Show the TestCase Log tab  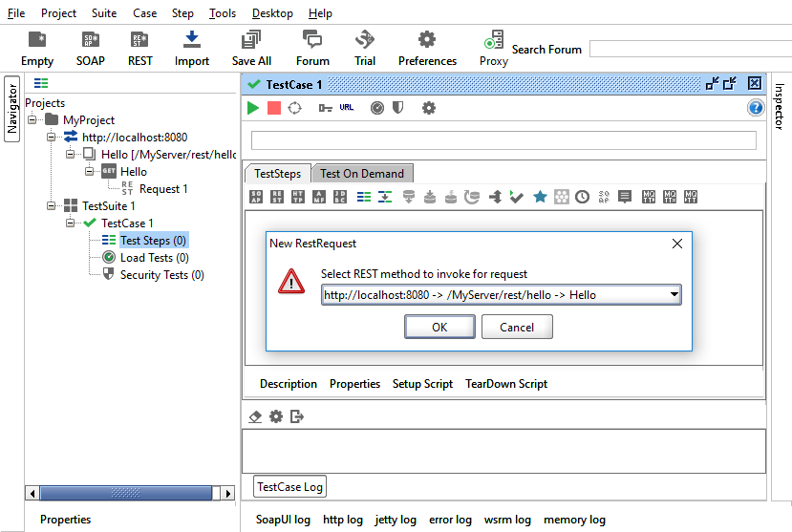click(x=289, y=486)
